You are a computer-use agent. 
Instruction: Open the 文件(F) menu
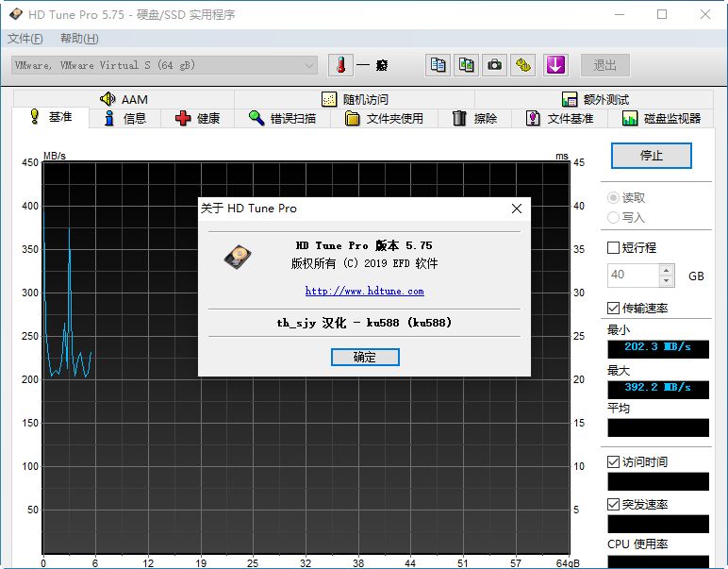pos(25,39)
